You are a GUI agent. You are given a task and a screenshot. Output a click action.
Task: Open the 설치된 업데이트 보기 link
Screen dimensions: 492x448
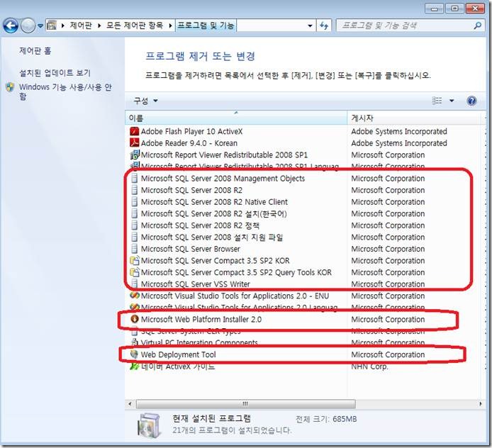pos(55,73)
